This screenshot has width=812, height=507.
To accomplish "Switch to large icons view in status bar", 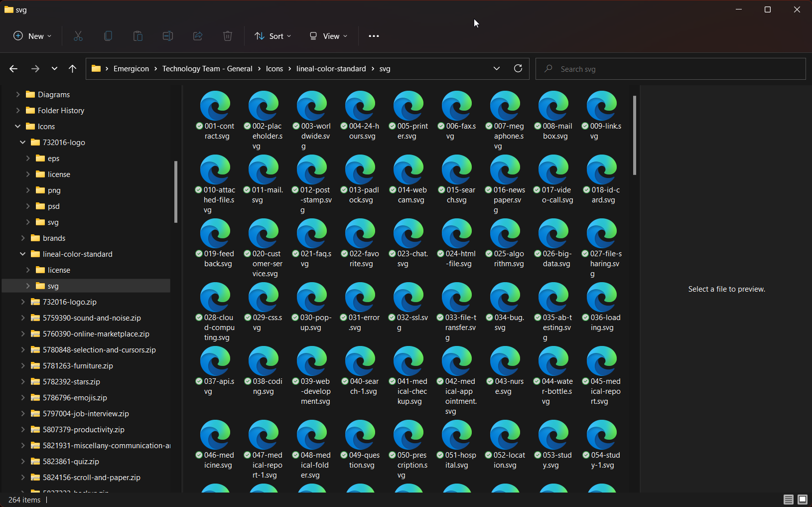I will point(803,500).
